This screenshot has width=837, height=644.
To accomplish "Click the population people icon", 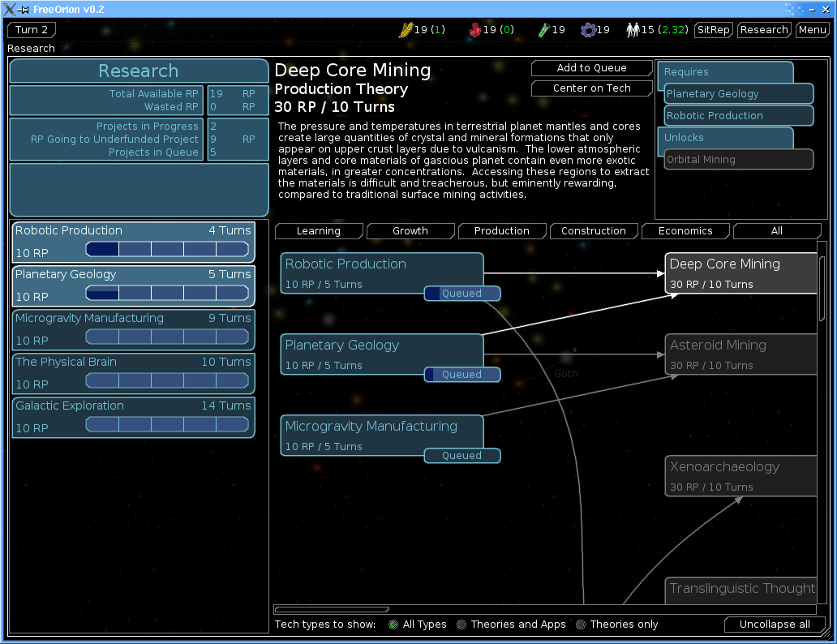I will click(633, 30).
